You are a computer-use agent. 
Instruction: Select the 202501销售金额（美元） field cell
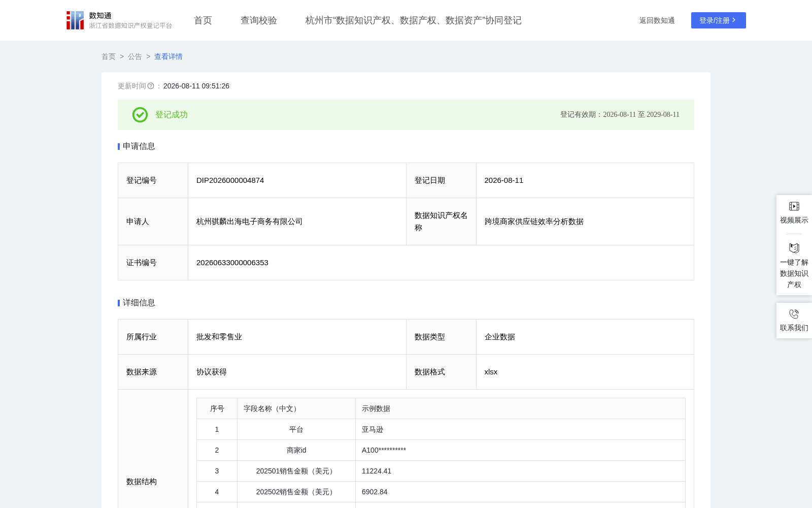(296, 471)
